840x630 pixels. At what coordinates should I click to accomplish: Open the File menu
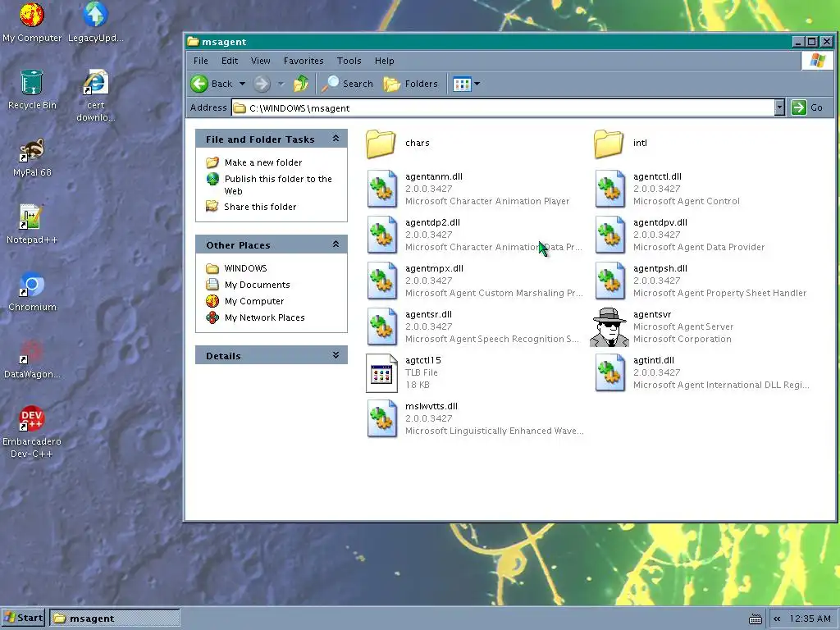[200, 61]
